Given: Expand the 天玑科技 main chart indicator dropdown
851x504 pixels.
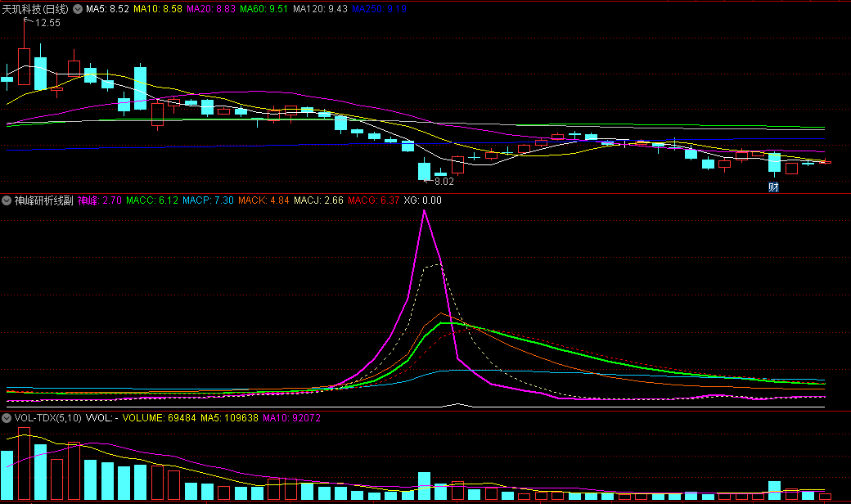Looking at the screenshot, I should [78, 9].
